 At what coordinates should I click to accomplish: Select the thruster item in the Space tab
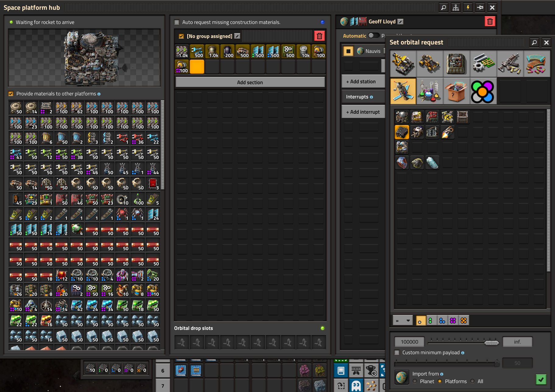(x=448, y=132)
